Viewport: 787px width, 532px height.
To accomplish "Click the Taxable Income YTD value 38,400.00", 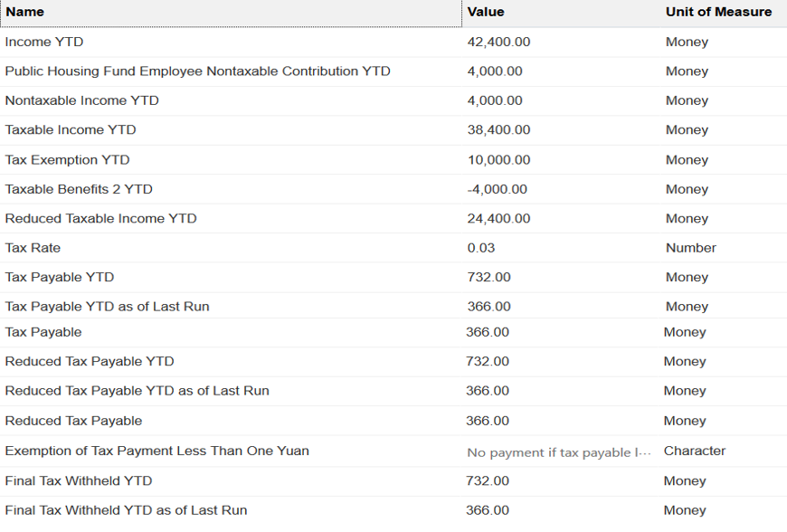I will (x=498, y=130).
